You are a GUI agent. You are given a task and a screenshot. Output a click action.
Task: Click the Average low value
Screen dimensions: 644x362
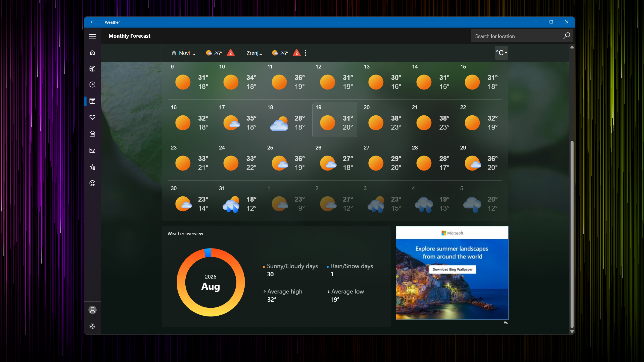(335, 300)
